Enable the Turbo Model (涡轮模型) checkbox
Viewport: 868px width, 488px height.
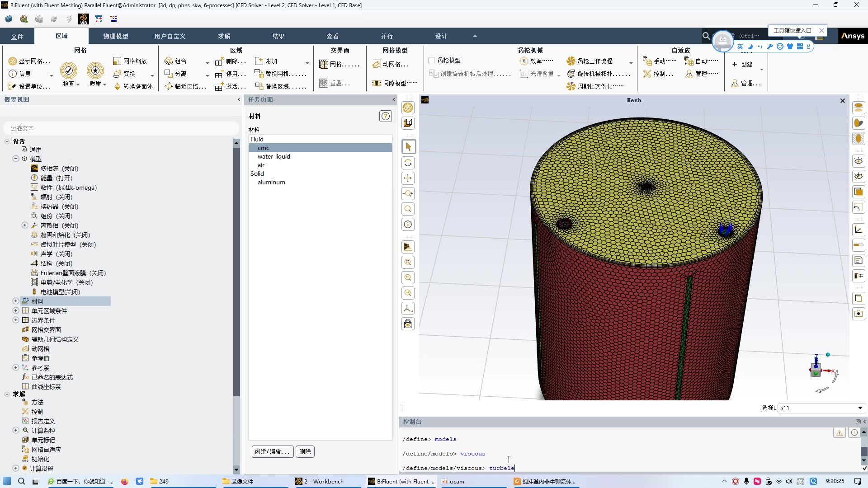click(x=431, y=60)
